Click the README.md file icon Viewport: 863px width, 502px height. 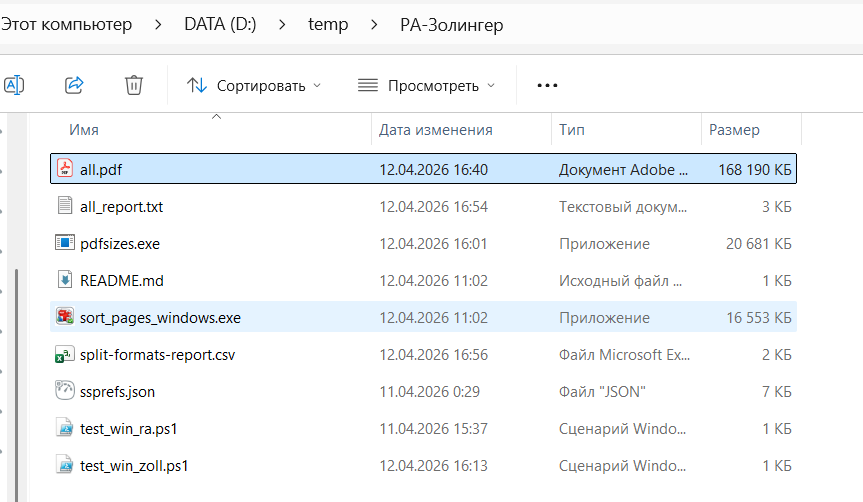(65, 280)
